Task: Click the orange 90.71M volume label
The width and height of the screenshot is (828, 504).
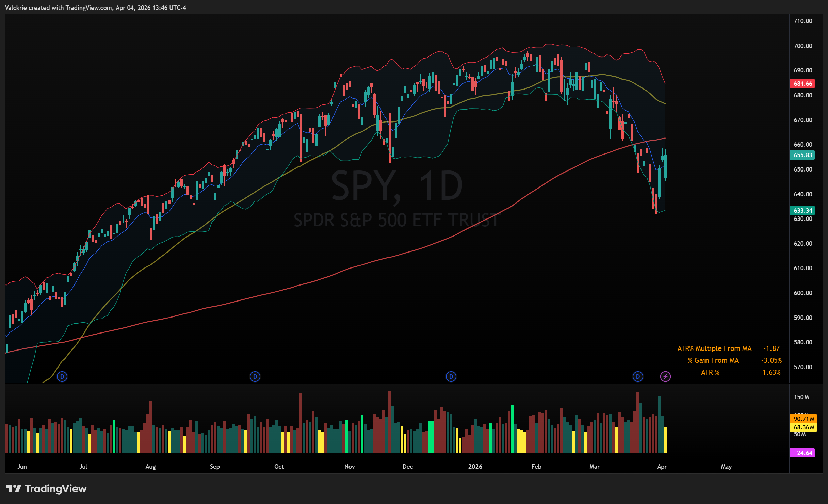Action: click(803, 419)
